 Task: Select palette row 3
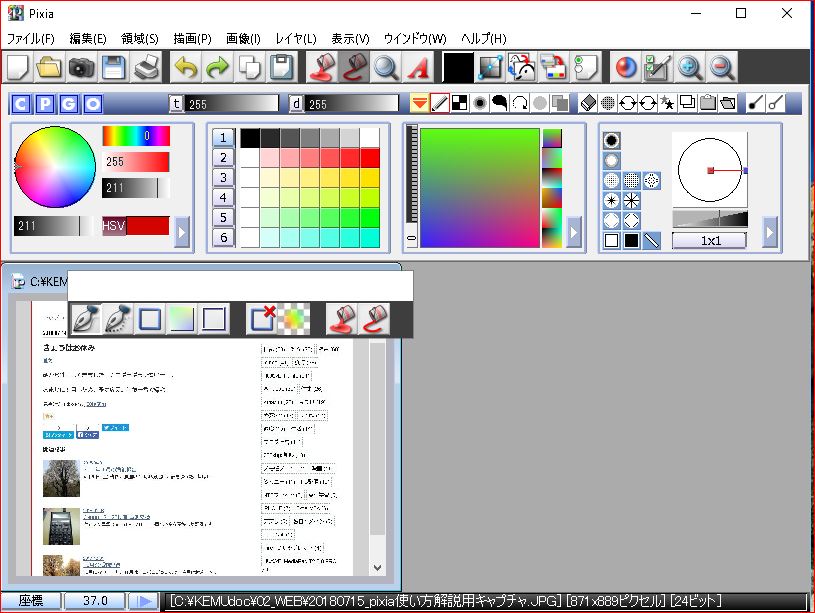point(224,177)
